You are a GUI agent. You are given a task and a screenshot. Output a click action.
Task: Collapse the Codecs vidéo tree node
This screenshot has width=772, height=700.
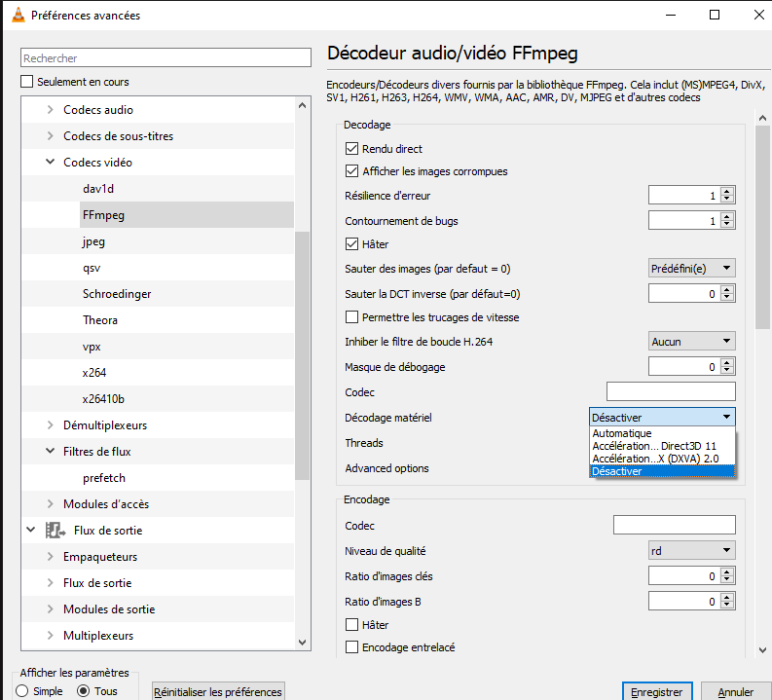pos(50,162)
